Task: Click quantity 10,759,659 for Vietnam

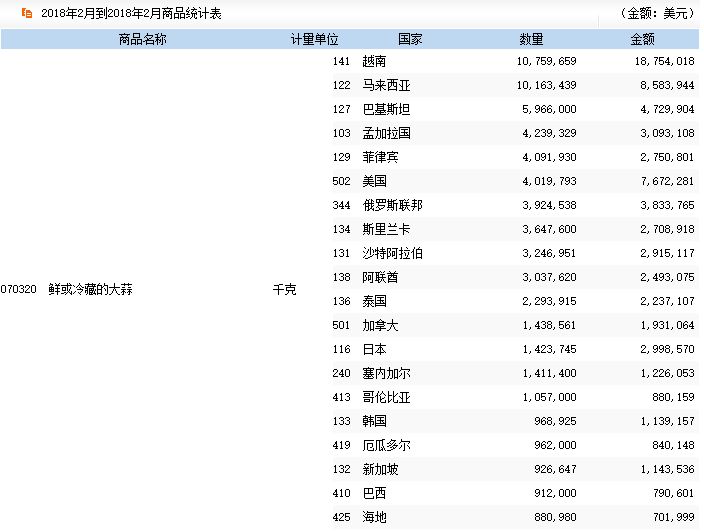Action: [x=546, y=61]
